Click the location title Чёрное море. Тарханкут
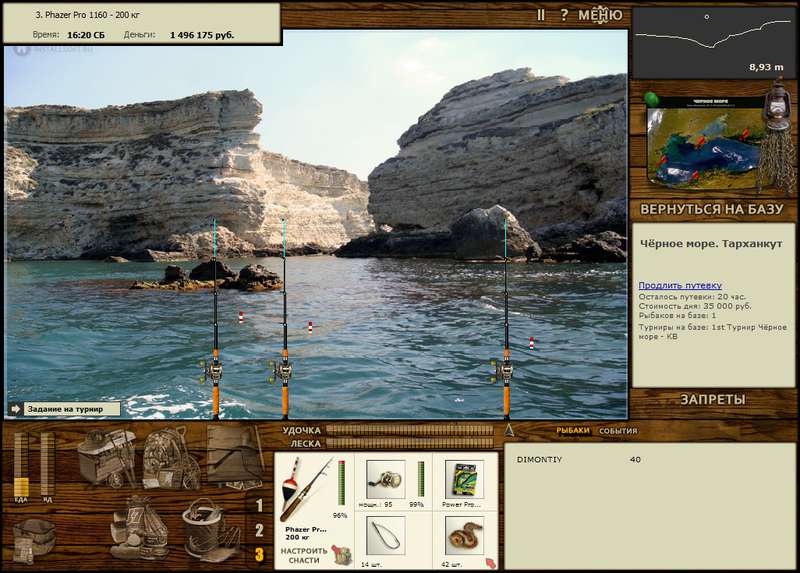The height and width of the screenshot is (573, 800). [711, 244]
